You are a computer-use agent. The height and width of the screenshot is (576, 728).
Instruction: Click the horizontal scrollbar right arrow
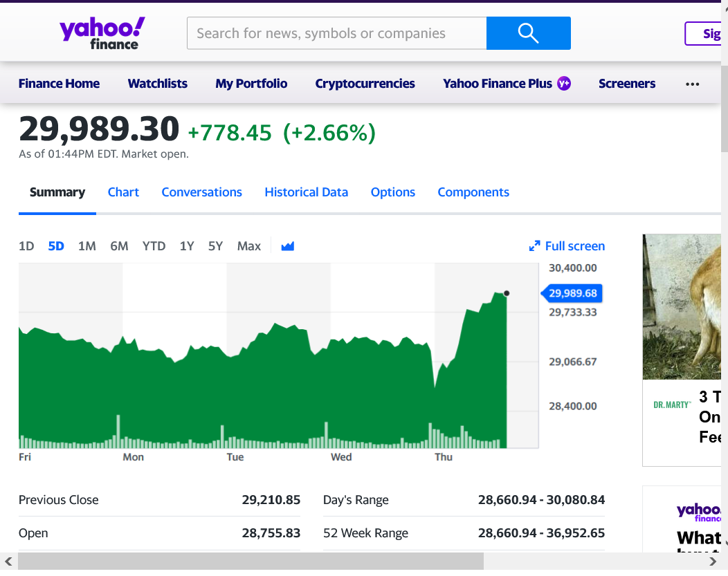click(x=713, y=561)
